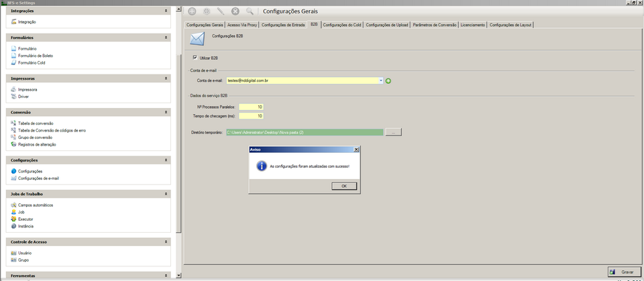Click the Tabela de conversão icon
Image resolution: width=644 pixels, height=281 pixels.
pos(13,123)
